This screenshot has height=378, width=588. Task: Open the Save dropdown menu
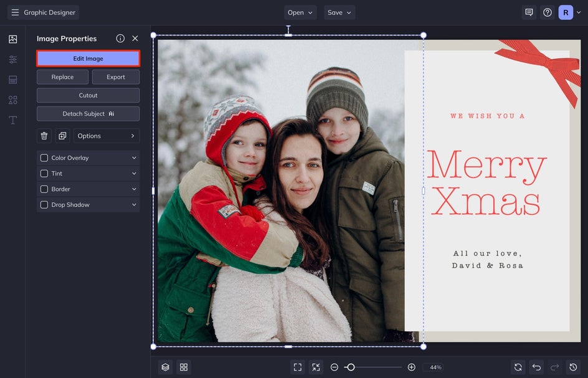[x=339, y=12]
